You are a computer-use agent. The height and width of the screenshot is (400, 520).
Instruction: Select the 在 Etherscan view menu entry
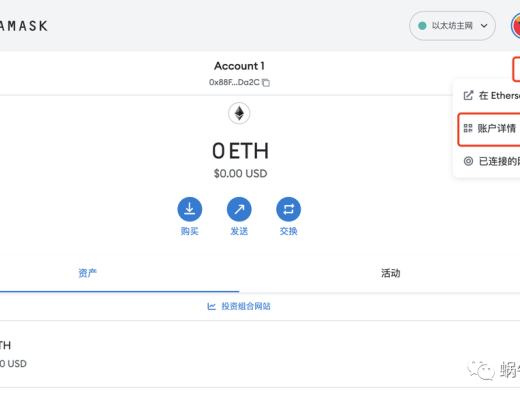click(x=491, y=96)
